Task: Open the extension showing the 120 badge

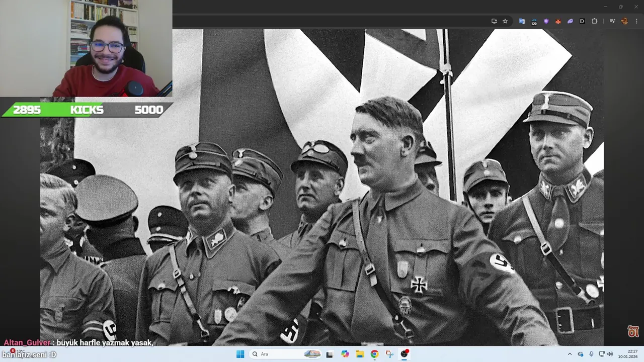Action: click(534, 21)
